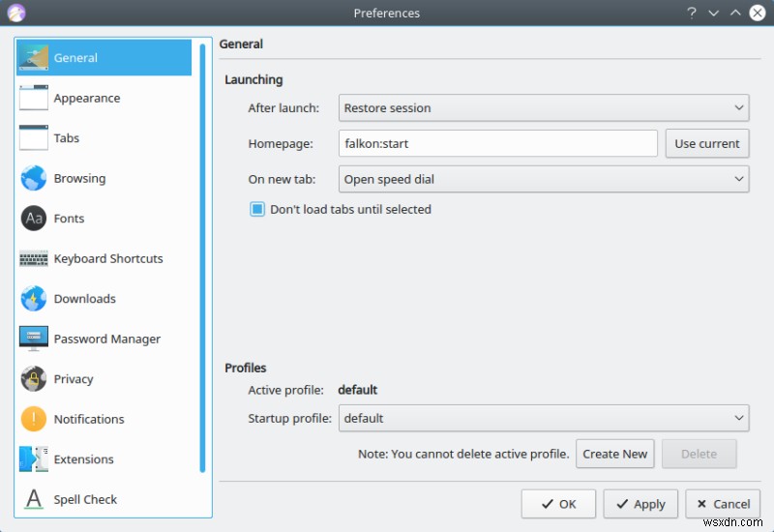
Task: Toggle "Don't load tabs until selected" checkbox
Action: tap(257, 209)
